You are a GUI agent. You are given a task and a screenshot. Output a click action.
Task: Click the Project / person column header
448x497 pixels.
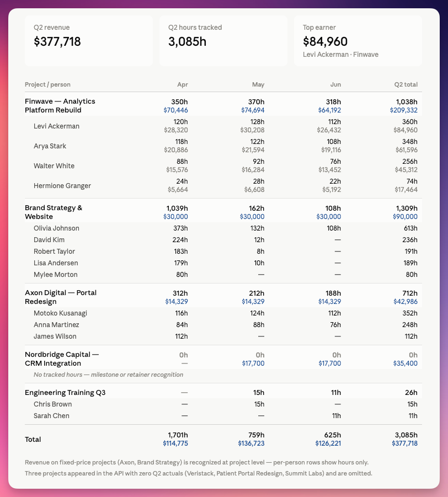point(47,84)
